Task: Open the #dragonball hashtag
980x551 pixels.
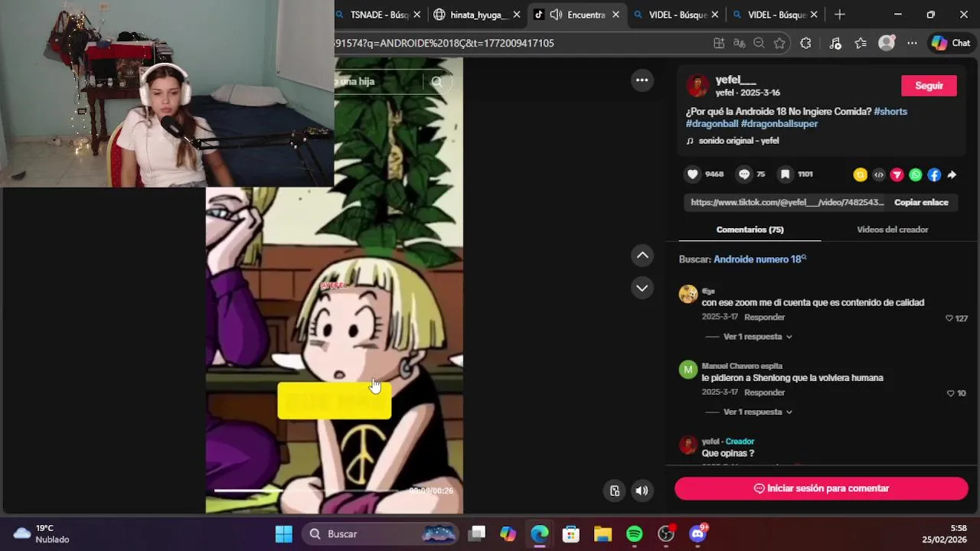Action: [712, 124]
